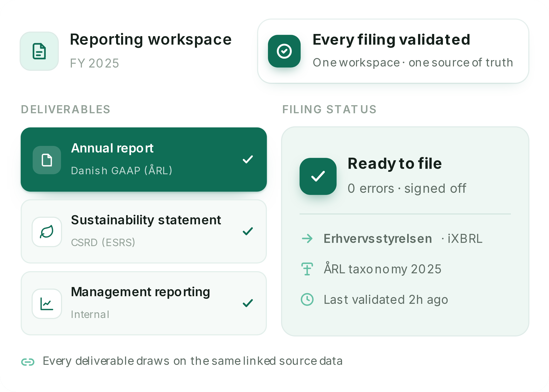Select the Annual report deliverable card

pyautogui.click(x=144, y=160)
